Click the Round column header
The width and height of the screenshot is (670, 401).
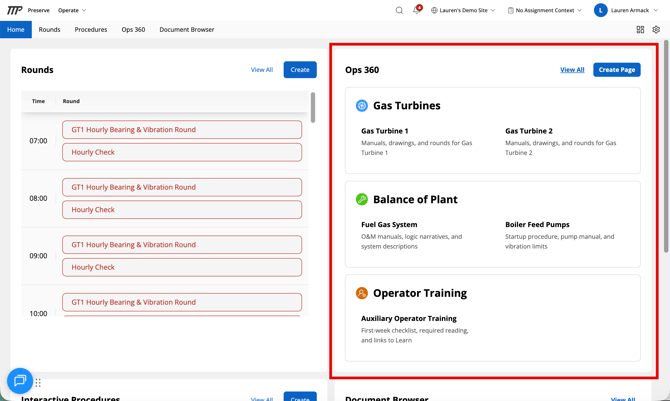(71, 101)
